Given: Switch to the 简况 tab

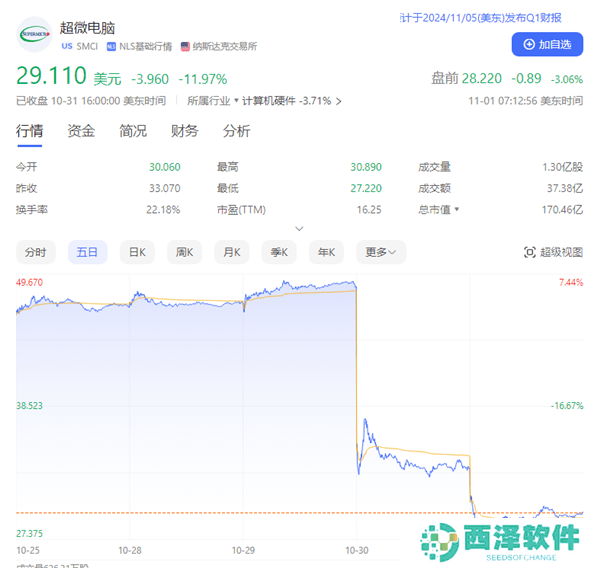Looking at the screenshot, I should (x=133, y=131).
